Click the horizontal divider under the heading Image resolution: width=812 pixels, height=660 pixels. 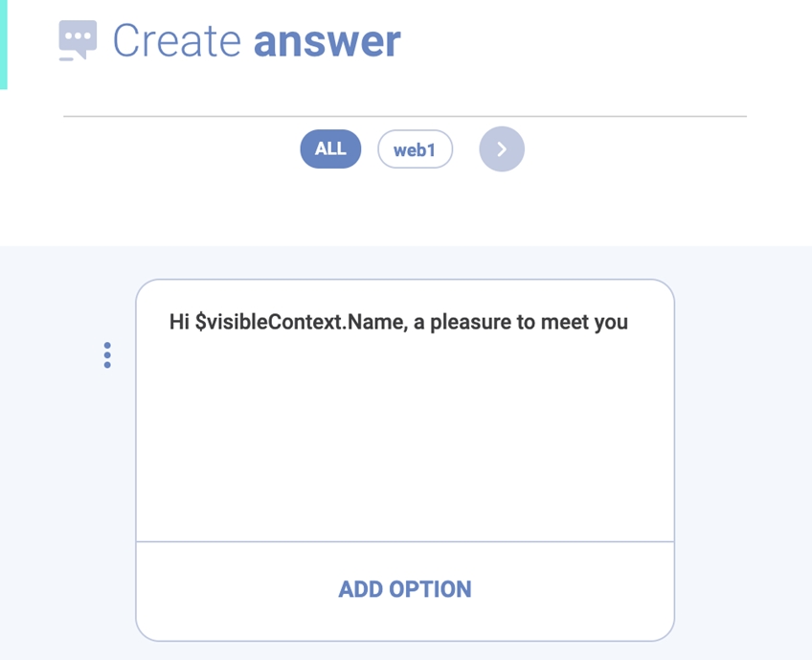(405, 116)
